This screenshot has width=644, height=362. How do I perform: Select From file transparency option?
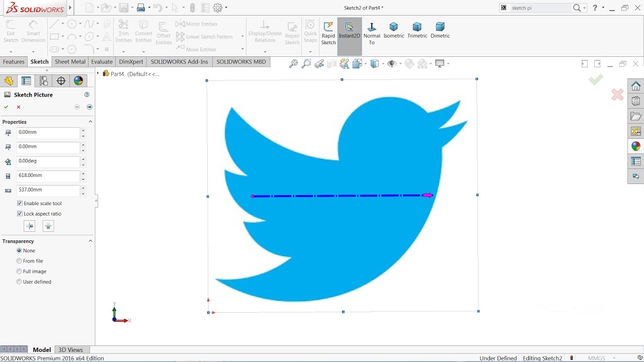point(19,261)
